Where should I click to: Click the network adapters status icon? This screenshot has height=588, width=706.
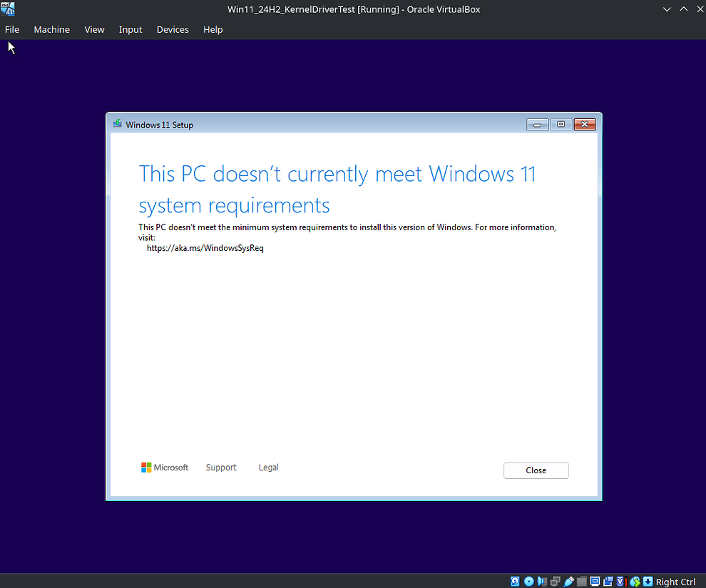point(556,581)
